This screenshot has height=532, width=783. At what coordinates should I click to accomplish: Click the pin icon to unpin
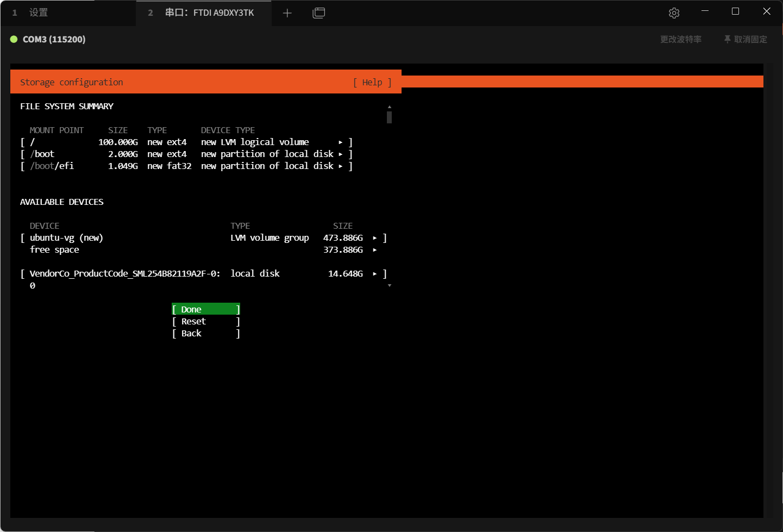[x=727, y=39]
